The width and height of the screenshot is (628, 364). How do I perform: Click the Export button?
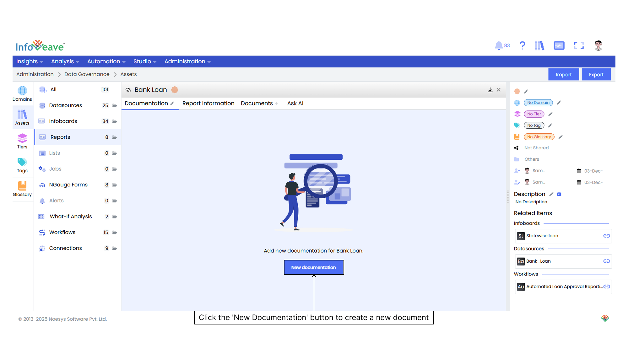click(596, 75)
